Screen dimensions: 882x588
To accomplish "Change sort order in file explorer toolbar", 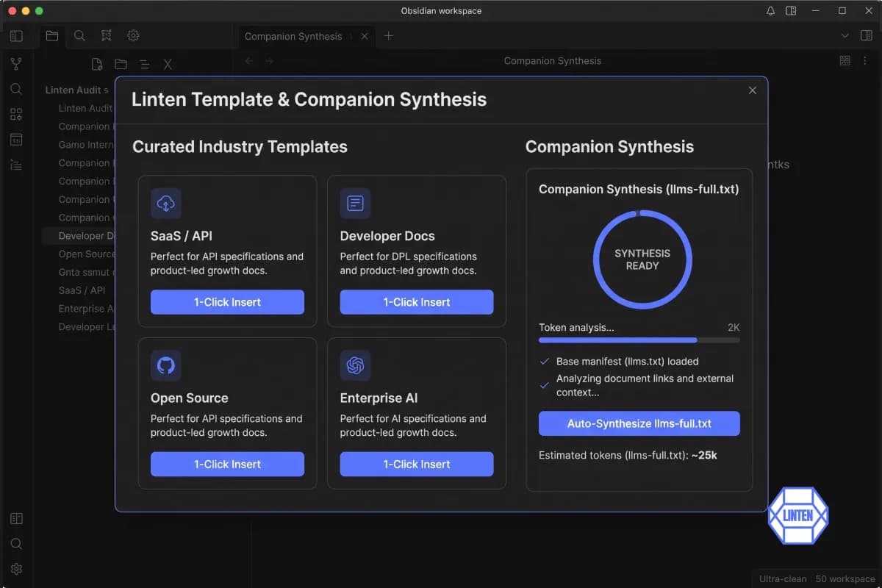I will pyautogui.click(x=144, y=65).
